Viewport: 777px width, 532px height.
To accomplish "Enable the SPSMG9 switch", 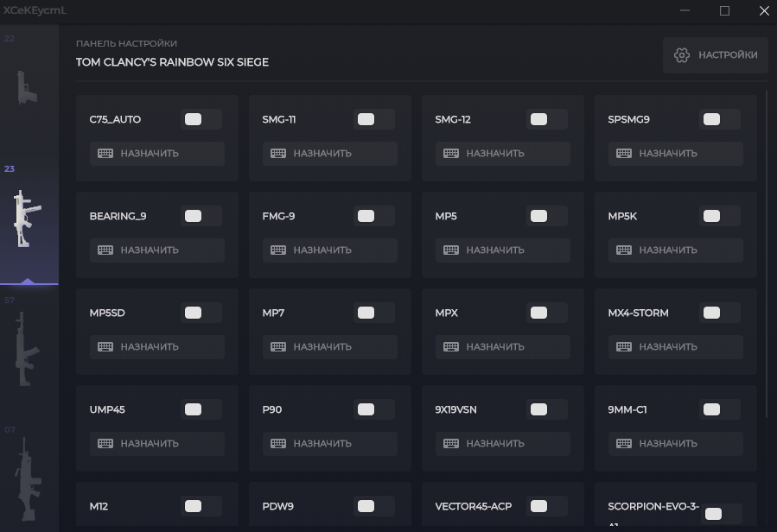I will click(x=720, y=119).
